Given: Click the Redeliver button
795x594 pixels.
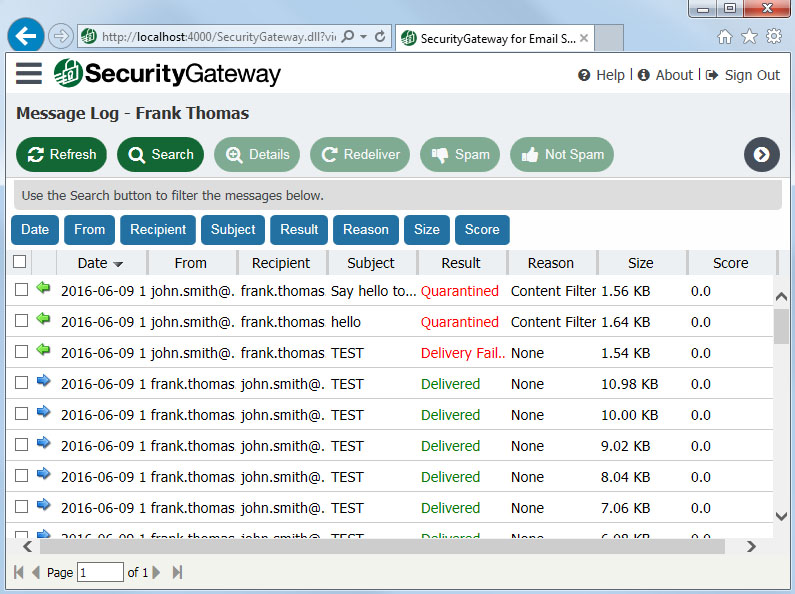Looking at the screenshot, I should tap(360, 155).
